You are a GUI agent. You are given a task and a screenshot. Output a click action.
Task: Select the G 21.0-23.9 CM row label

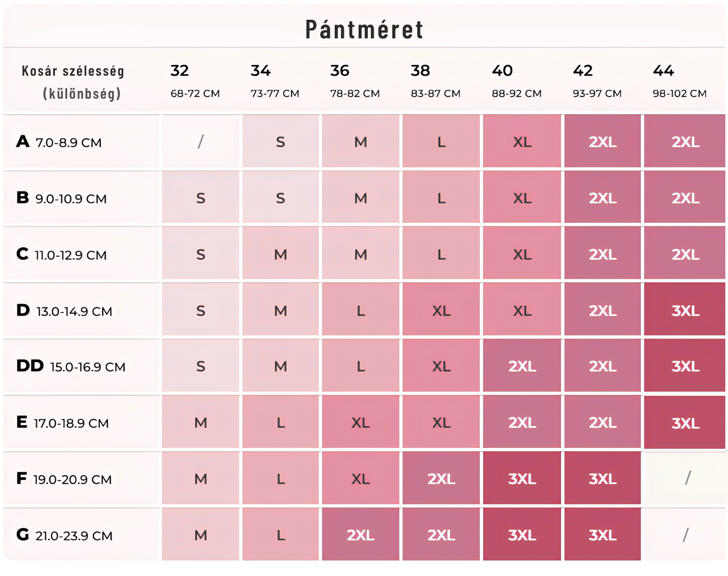(x=64, y=535)
